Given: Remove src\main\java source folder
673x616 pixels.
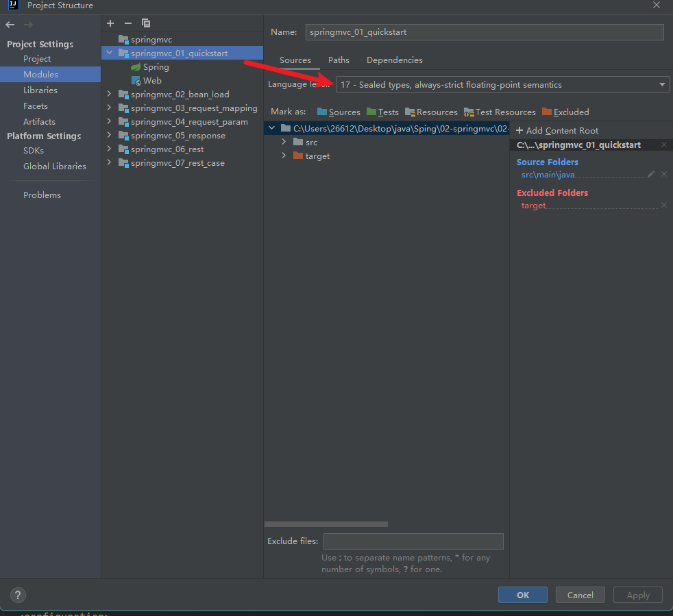Looking at the screenshot, I should click(664, 174).
